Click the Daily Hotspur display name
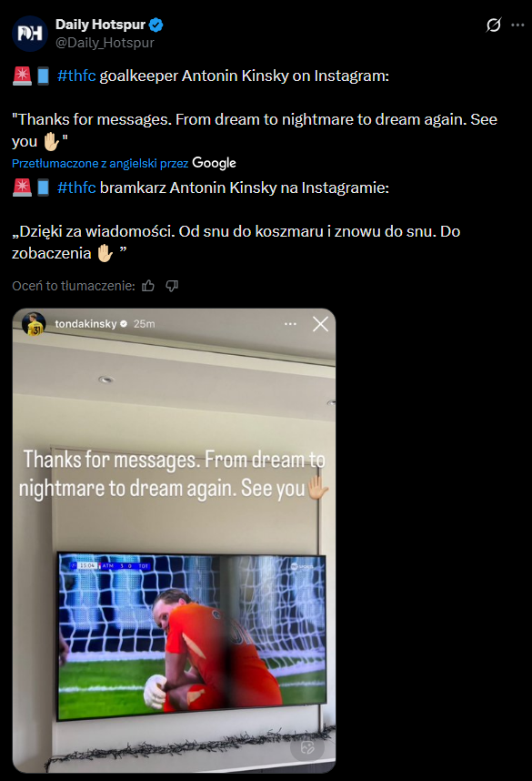 100,25
